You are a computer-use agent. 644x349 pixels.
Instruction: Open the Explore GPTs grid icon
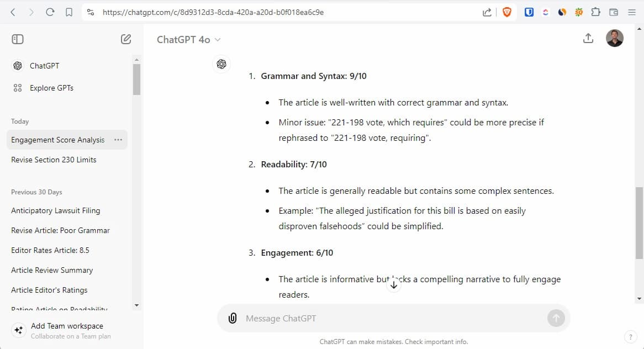click(x=18, y=88)
